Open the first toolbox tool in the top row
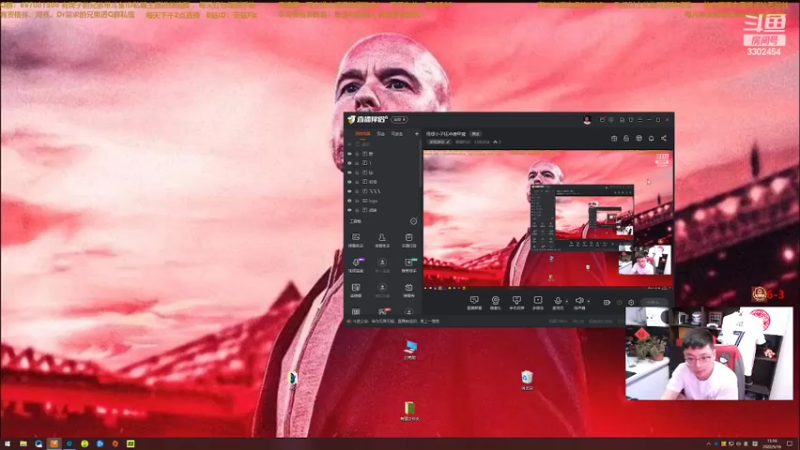 356,240
